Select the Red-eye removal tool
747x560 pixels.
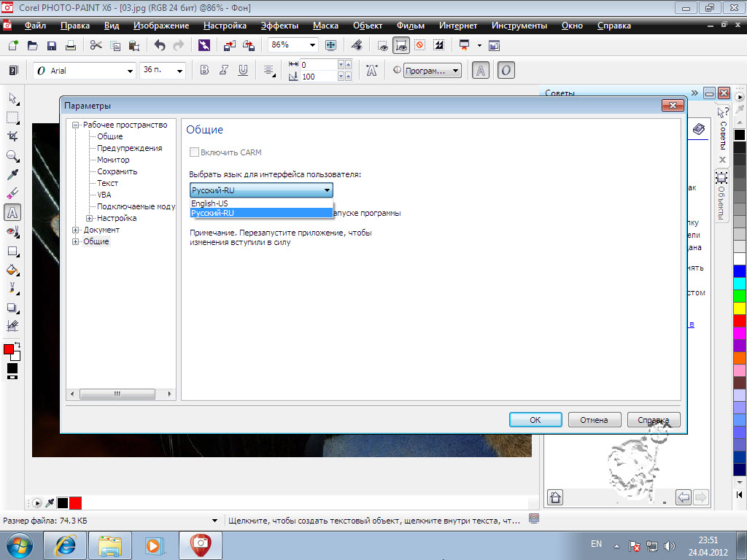[x=12, y=231]
